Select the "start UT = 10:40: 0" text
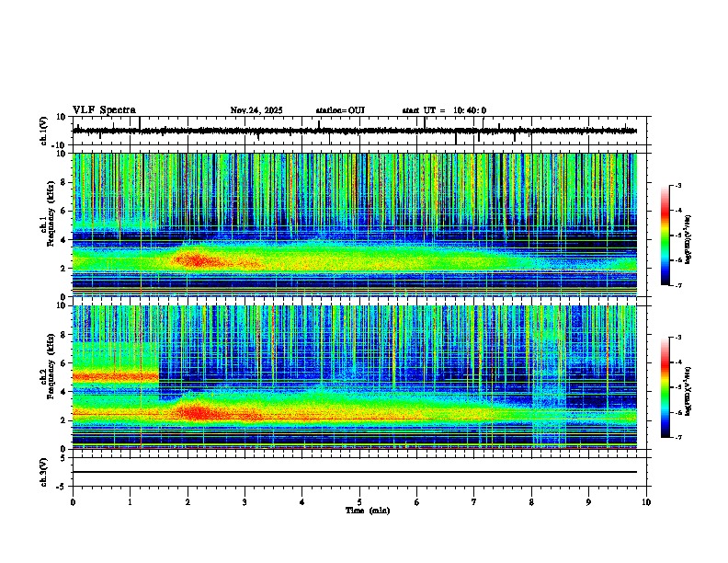 click(x=444, y=110)
